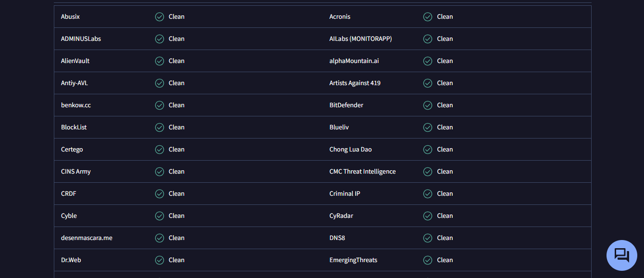
Task: Click the Clean status text for CyRadar
Action: [x=445, y=216]
